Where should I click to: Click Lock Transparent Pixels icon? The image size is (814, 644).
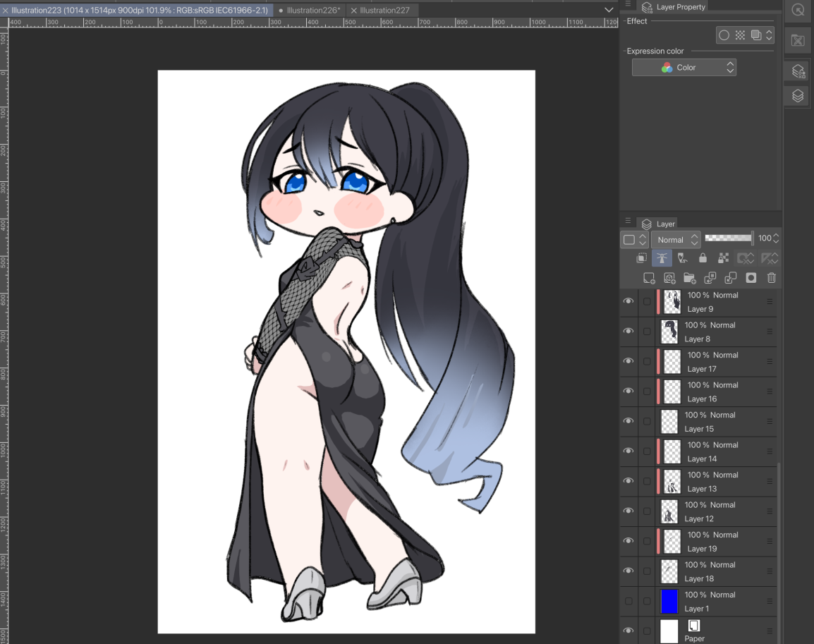point(723,258)
